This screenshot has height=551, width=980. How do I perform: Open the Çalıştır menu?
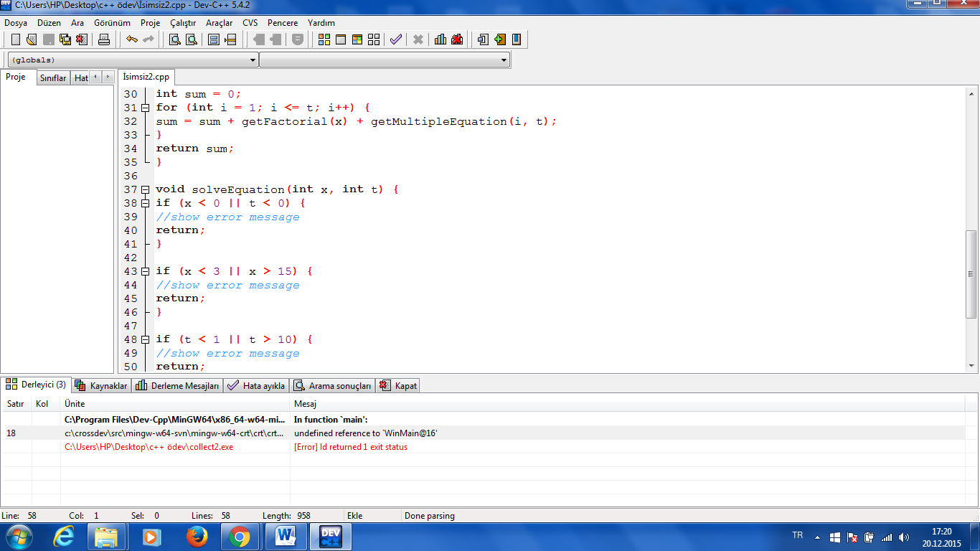tap(183, 23)
